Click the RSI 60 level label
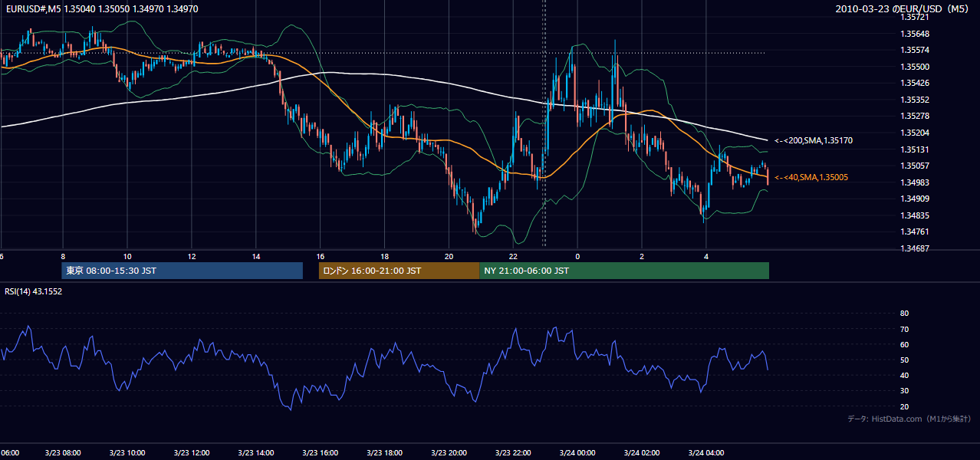 [x=904, y=344]
